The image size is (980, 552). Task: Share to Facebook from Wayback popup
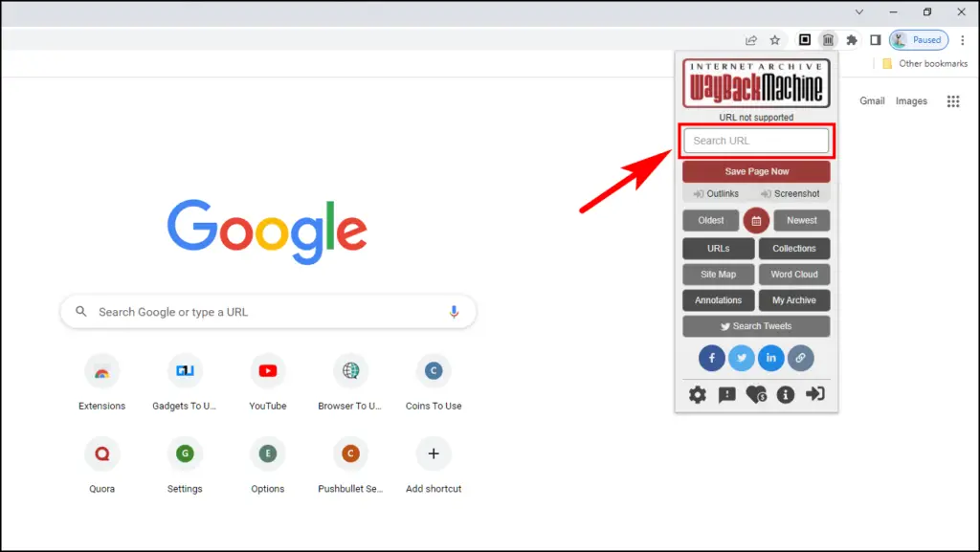(x=712, y=358)
